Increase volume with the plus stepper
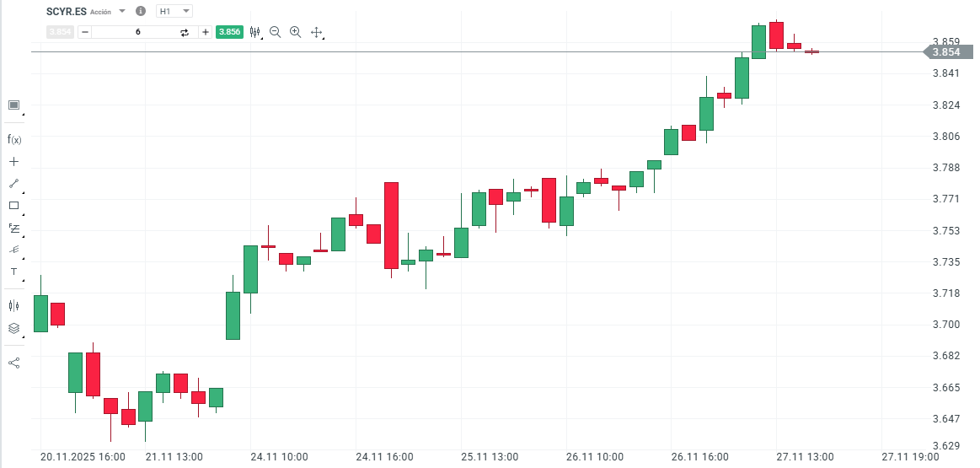Screen dimensions: 980x468 [x=205, y=32]
